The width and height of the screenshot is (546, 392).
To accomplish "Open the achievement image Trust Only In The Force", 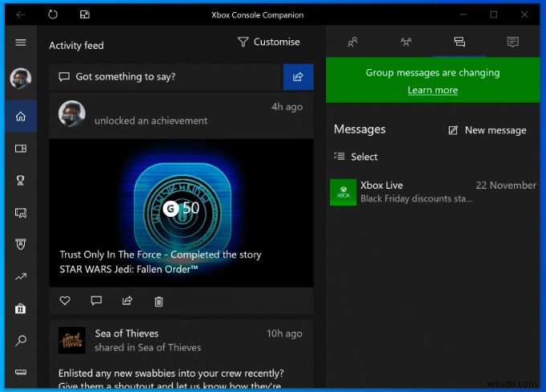I will [181, 213].
